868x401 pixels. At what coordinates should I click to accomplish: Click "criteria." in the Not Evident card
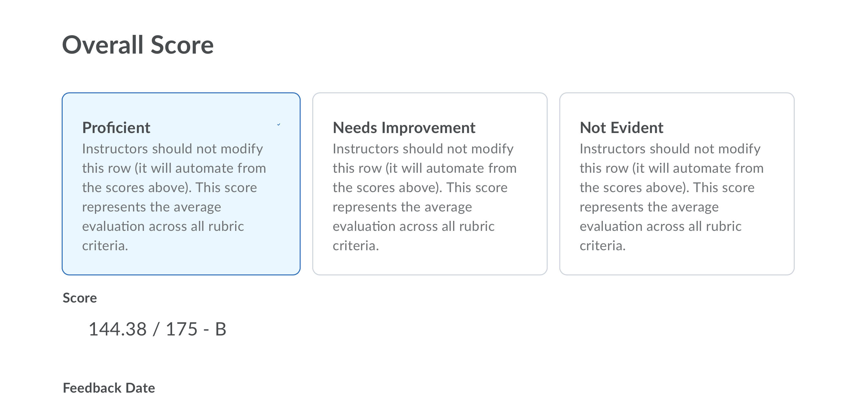coord(603,246)
